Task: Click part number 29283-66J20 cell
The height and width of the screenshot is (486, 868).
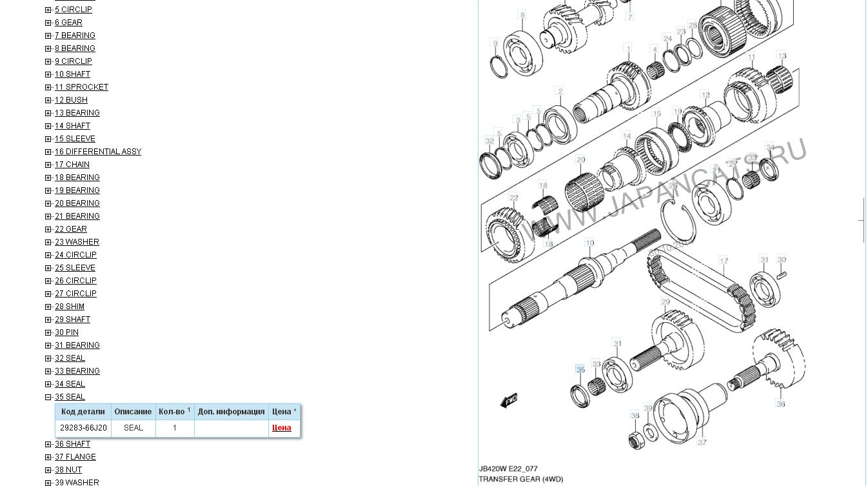Action: point(83,428)
